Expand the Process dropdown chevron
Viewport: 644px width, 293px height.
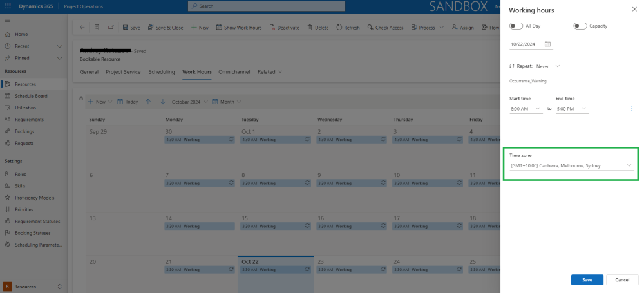(442, 28)
